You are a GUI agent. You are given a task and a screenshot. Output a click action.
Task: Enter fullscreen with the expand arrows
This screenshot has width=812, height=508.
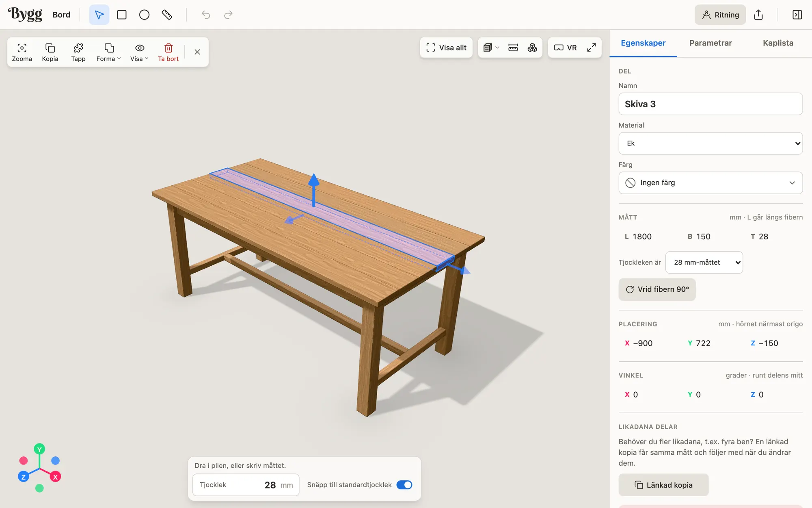pyautogui.click(x=592, y=48)
